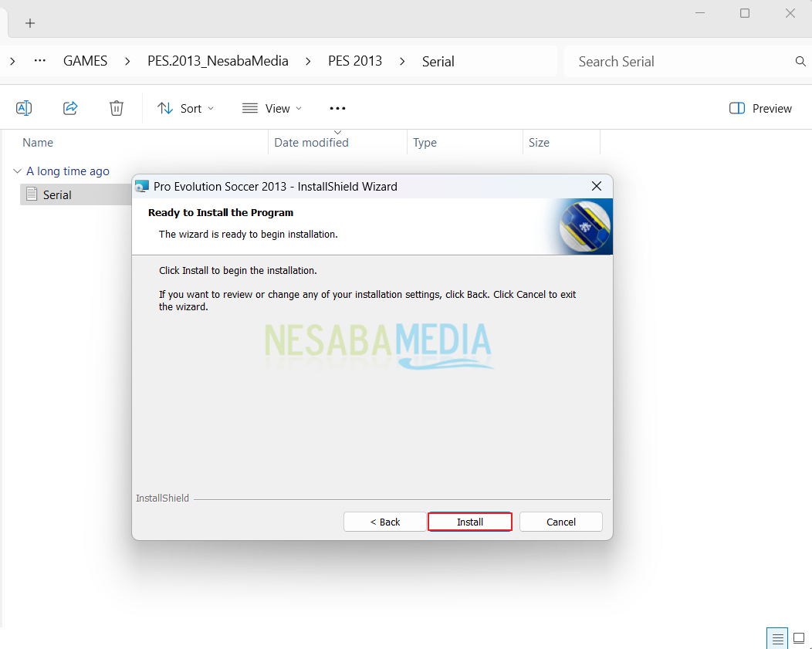This screenshot has width=812, height=649.
Task: Open the View dropdown menu
Action: click(272, 108)
